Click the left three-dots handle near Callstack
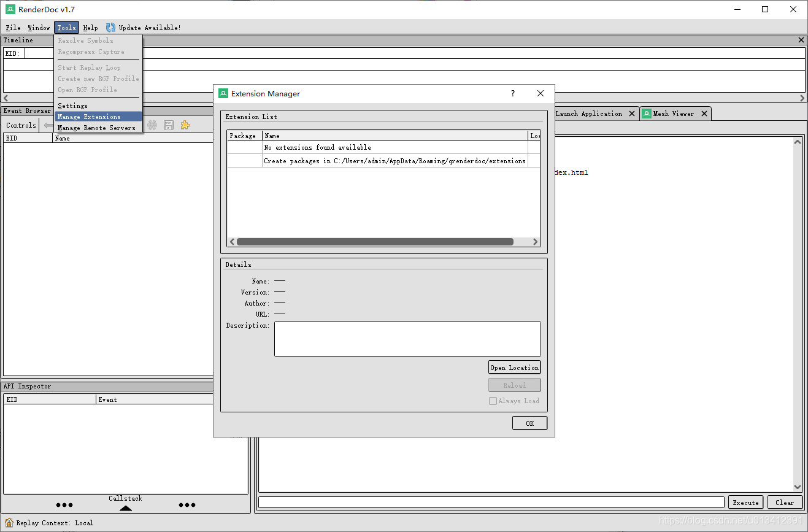Viewport: 808px width, 532px height. coord(64,505)
